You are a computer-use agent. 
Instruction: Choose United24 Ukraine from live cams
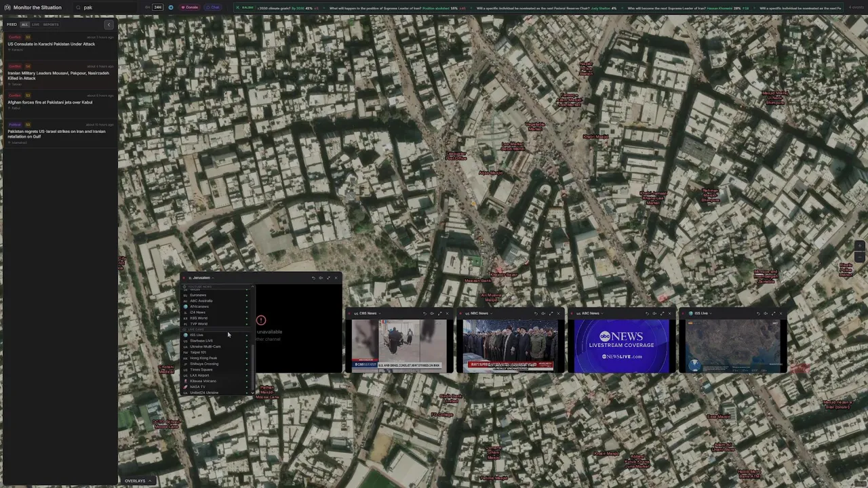216,392
